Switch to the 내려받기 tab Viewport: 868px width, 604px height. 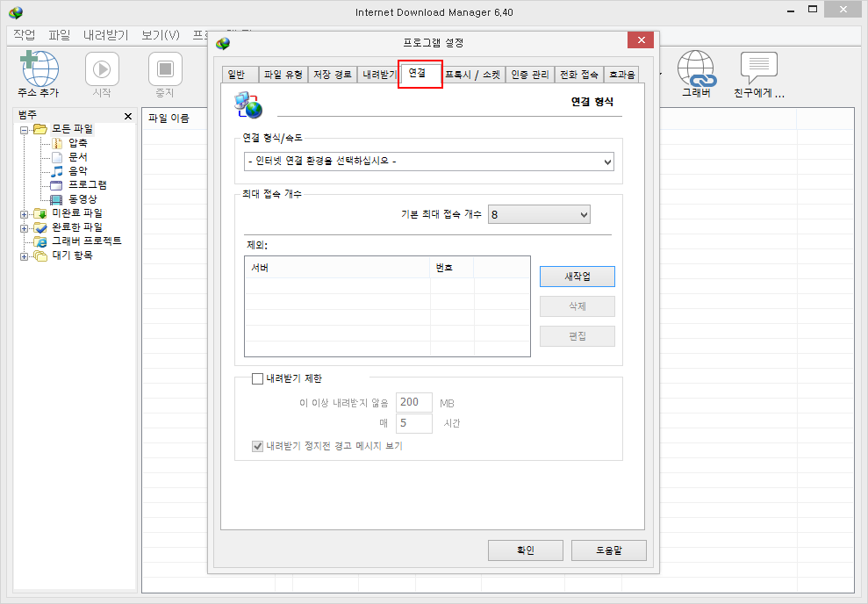click(378, 75)
